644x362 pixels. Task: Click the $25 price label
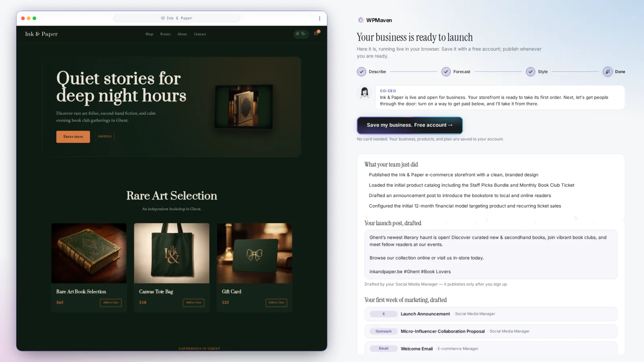(x=226, y=302)
